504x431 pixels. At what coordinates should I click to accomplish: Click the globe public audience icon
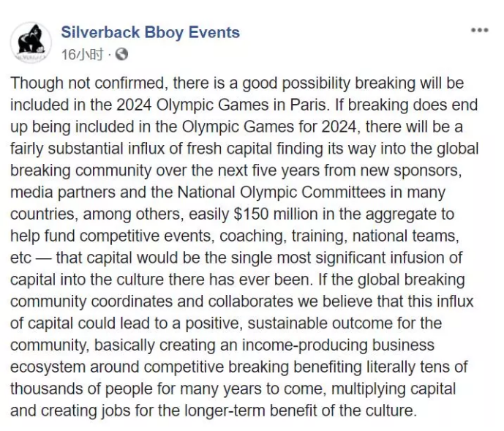(121, 54)
